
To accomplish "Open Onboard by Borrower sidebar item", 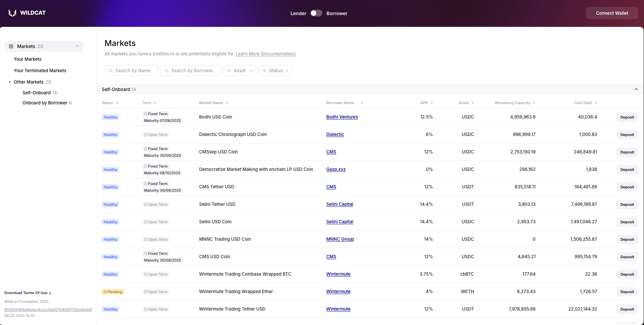I will [x=45, y=103].
